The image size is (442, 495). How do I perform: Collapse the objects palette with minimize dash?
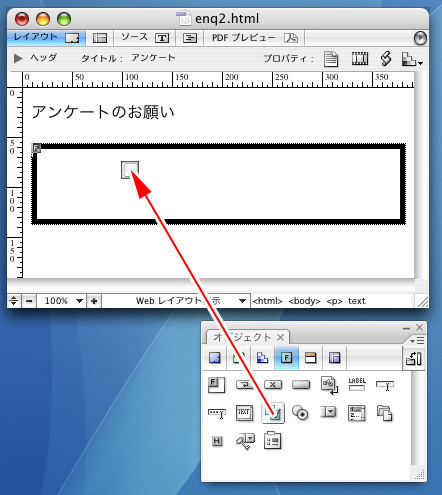(x=406, y=328)
